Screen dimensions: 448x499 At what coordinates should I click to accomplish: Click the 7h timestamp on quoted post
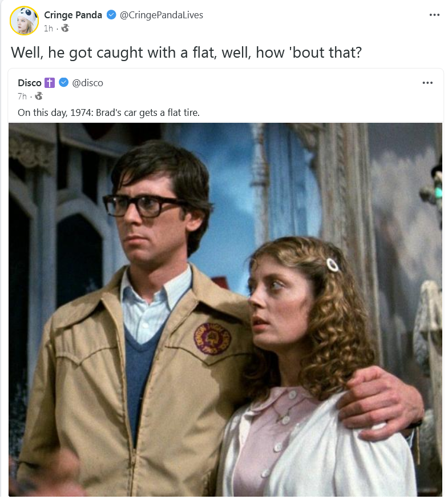pyautogui.click(x=22, y=96)
